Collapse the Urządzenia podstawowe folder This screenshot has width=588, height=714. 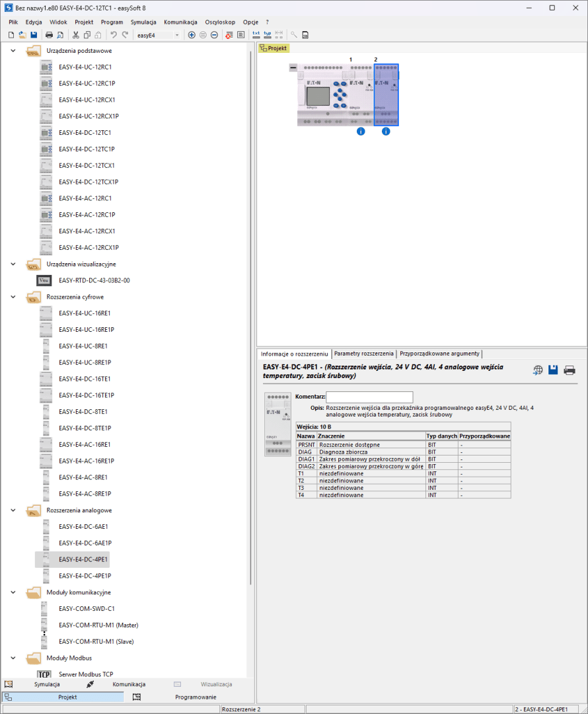pos(13,50)
